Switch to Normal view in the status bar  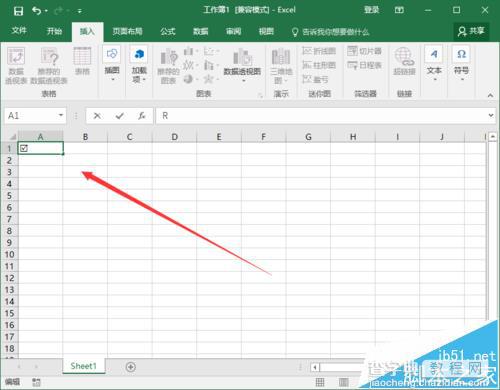point(320,382)
